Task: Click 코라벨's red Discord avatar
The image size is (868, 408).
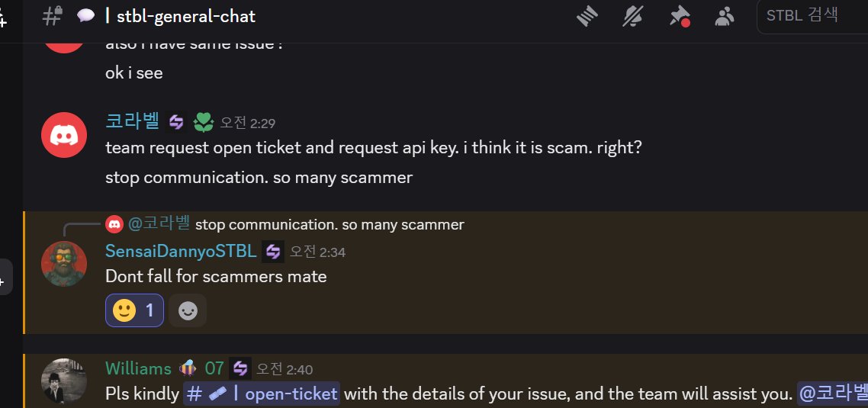Action: point(63,134)
